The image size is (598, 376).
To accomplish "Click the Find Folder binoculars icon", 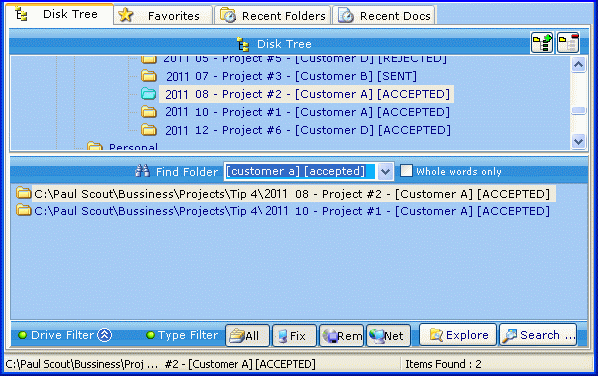I will point(142,170).
